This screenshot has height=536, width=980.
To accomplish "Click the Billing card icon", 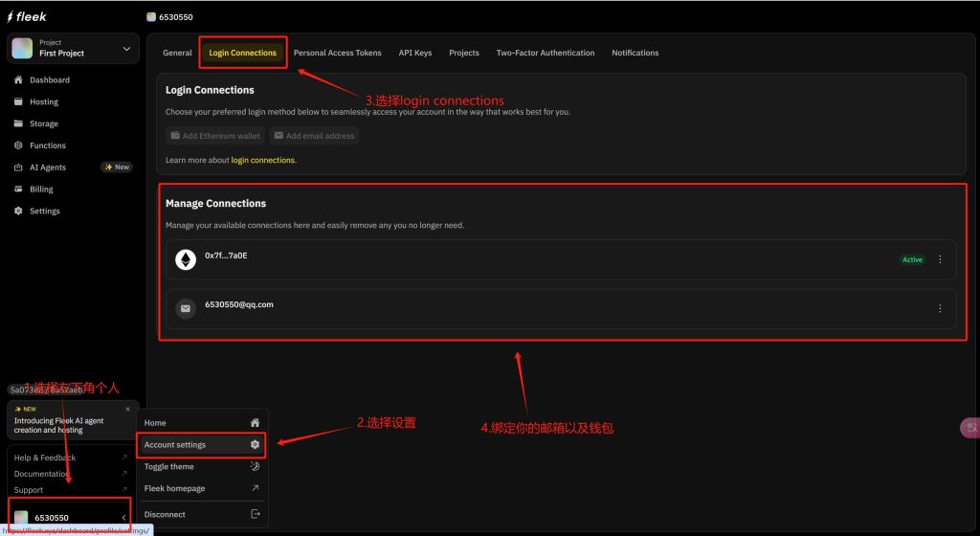I will pos(18,189).
